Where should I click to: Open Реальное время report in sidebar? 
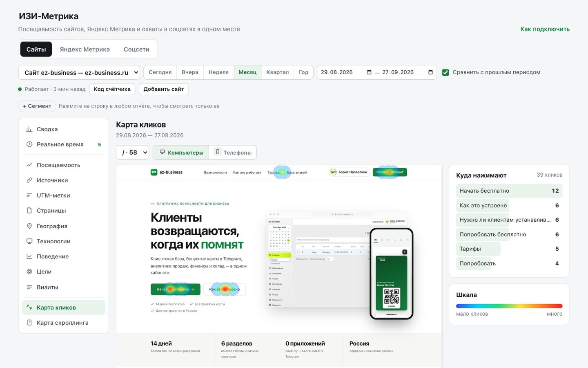63,144
